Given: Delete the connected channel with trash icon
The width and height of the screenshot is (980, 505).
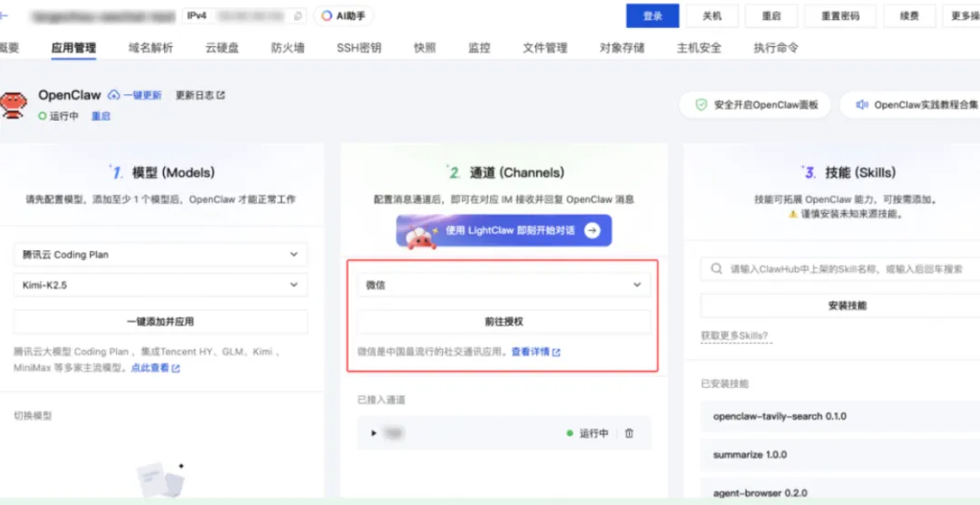Looking at the screenshot, I should pyautogui.click(x=630, y=433).
